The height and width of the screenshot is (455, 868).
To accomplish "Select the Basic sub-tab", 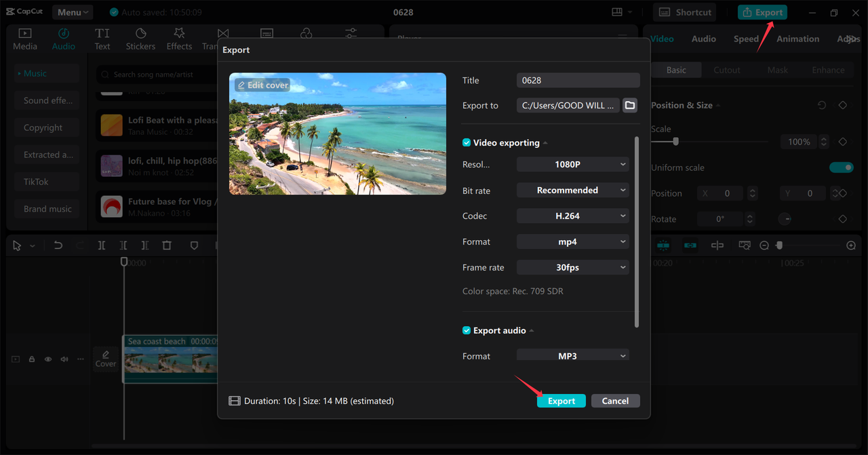I will click(x=676, y=70).
